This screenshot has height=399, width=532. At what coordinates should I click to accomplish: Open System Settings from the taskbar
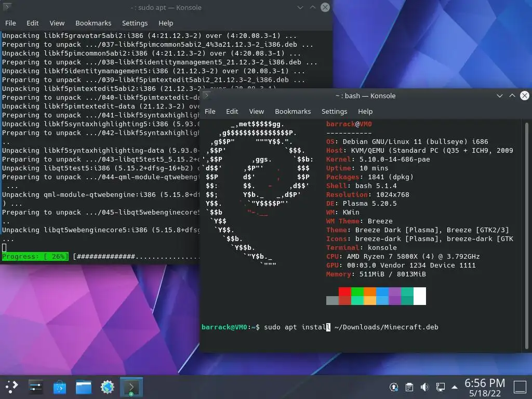[36, 387]
